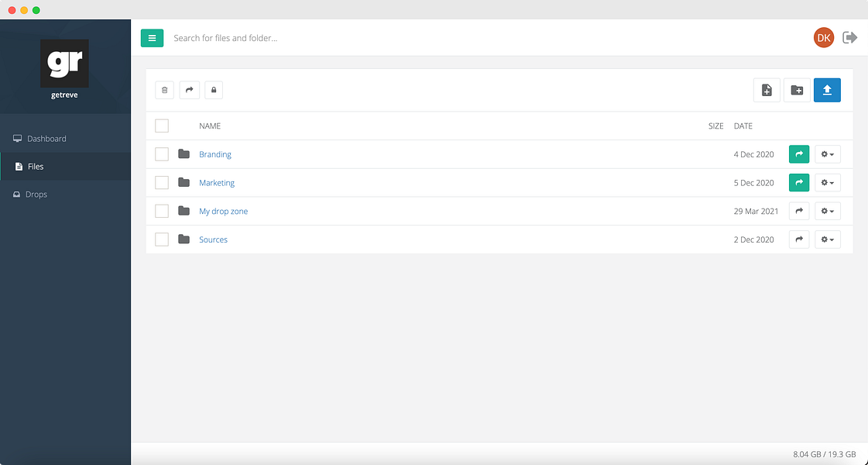Toggle the sidebar with the green hamburger button
Screen dimensions: 868x465
pyautogui.click(x=152, y=38)
